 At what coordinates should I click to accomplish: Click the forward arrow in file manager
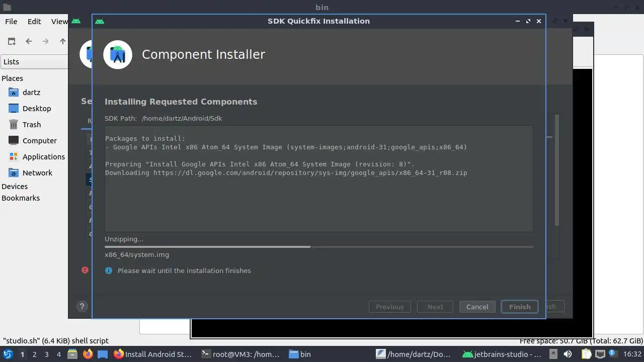click(46, 41)
